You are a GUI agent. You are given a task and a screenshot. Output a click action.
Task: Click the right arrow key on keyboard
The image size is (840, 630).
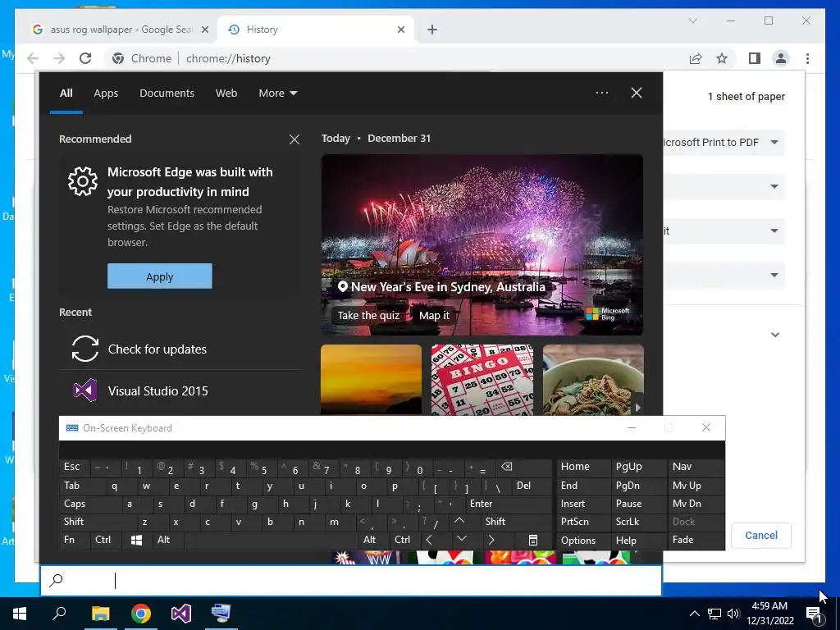pyautogui.click(x=491, y=540)
